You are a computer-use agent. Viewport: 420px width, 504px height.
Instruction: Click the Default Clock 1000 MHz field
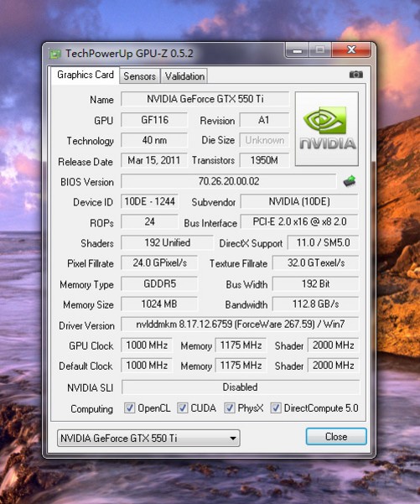point(147,366)
